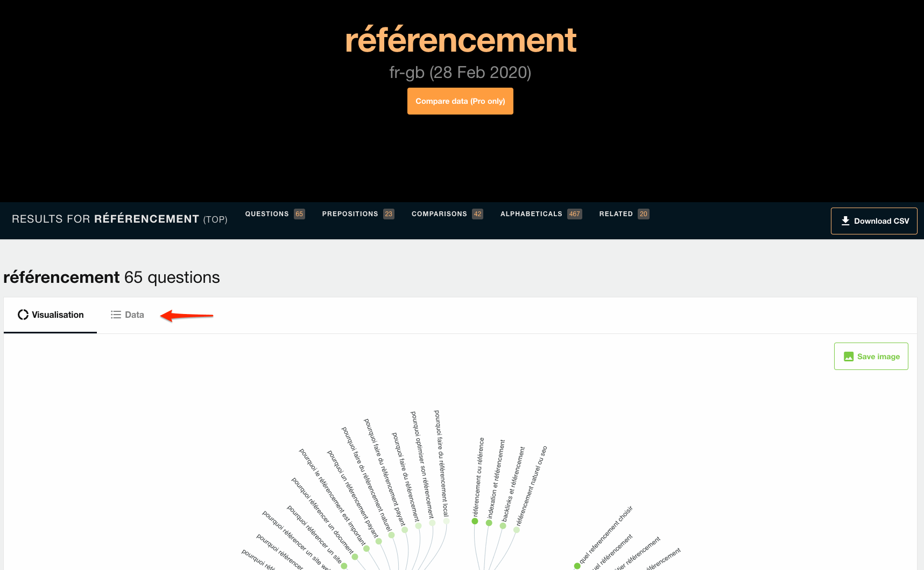Click the "référencement ou référence" green node

coord(475,521)
